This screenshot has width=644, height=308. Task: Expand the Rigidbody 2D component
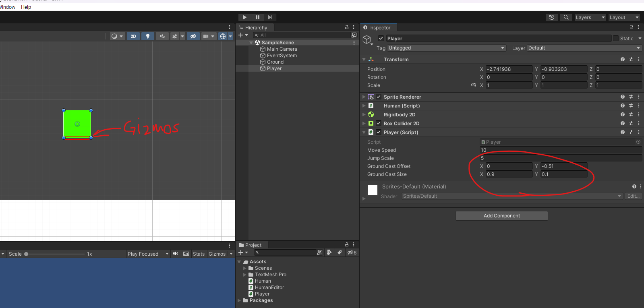coord(364,114)
